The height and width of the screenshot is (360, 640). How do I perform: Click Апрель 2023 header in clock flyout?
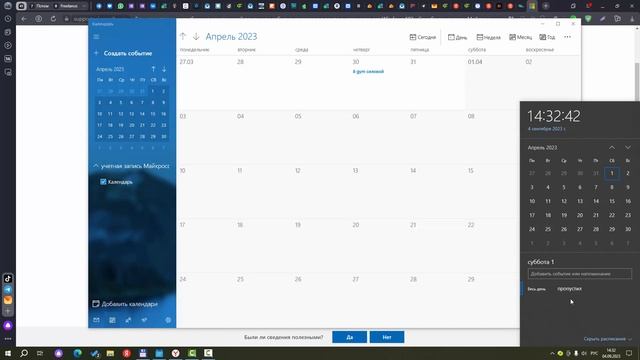pyautogui.click(x=542, y=147)
